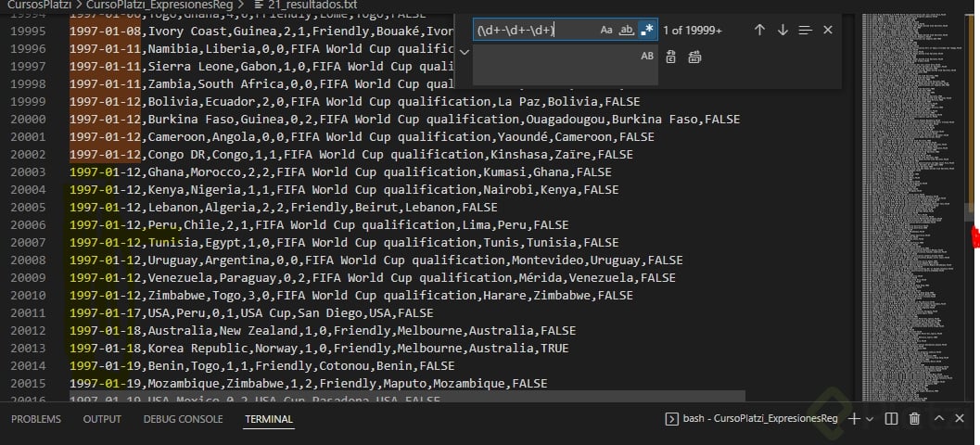Screen dimensions: 980x445
Task: Toggle Find in Selection icon
Action: click(805, 30)
